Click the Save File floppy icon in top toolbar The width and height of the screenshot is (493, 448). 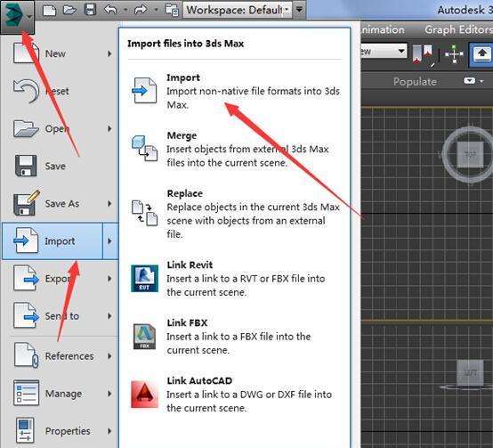90,10
